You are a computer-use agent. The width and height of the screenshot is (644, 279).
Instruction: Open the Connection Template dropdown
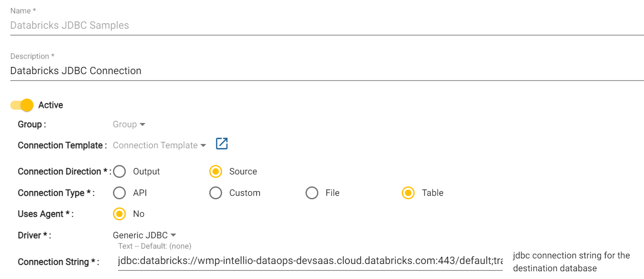click(159, 145)
